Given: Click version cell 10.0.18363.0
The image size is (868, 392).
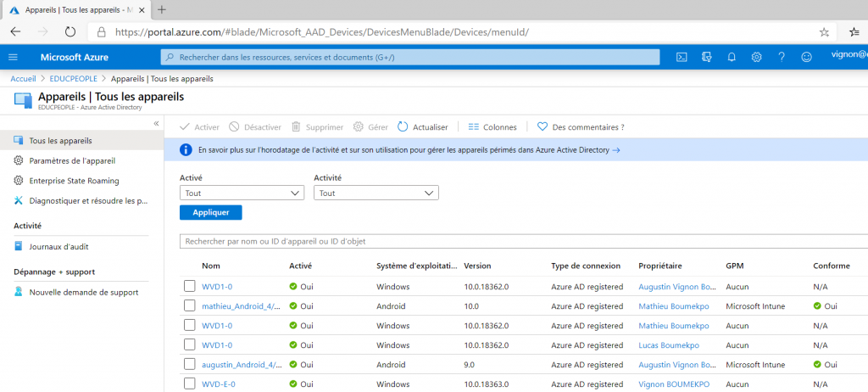Looking at the screenshot, I should click(x=486, y=384).
